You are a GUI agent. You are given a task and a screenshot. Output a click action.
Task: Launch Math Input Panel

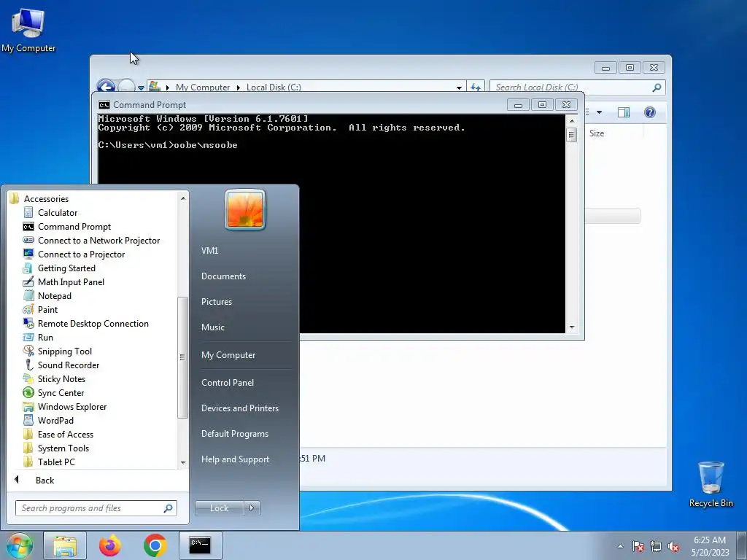tap(71, 282)
